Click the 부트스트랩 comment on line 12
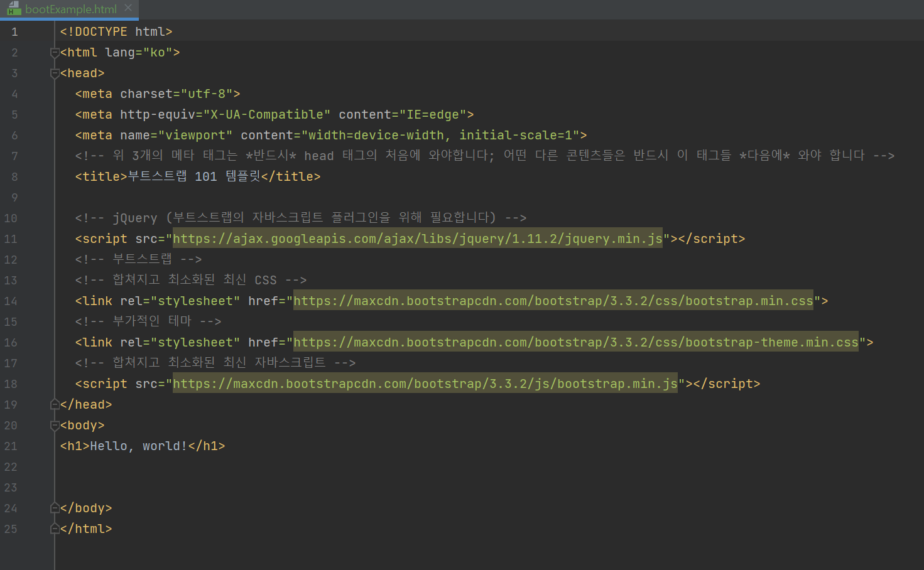 [x=139, y=259]
